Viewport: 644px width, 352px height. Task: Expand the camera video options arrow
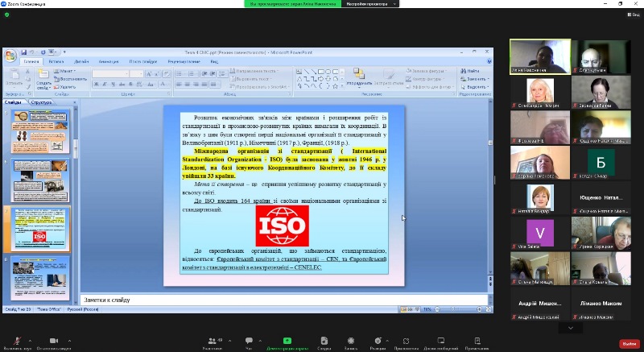pos(69,340)
